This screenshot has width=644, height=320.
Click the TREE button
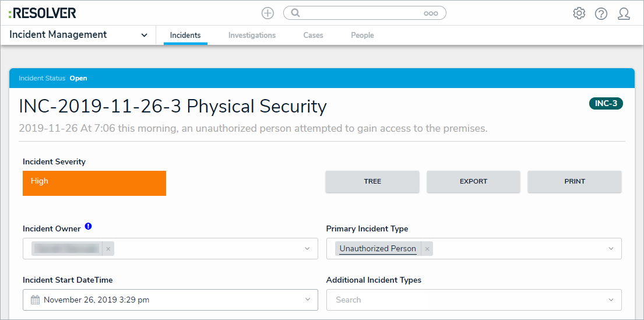[372, 181]
